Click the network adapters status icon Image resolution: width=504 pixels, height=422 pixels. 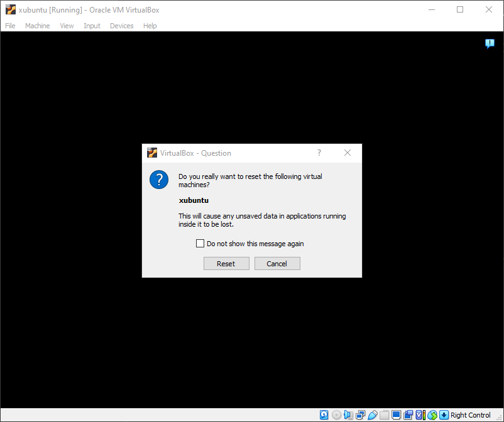coord(360,415)
